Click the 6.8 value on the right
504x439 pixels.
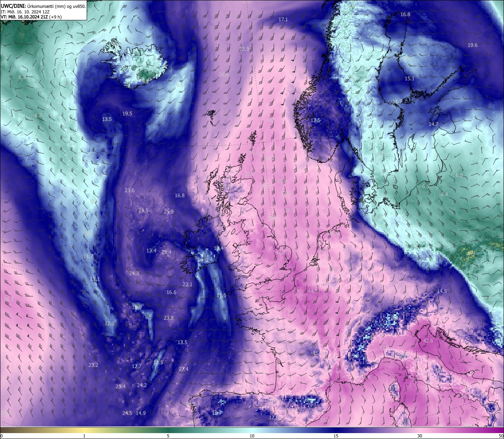tap(459, 175)
